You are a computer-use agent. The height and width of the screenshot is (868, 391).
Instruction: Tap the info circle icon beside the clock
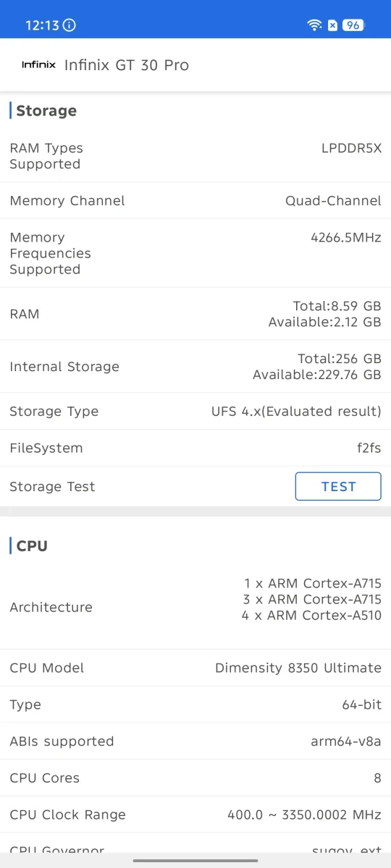(70, 25)
